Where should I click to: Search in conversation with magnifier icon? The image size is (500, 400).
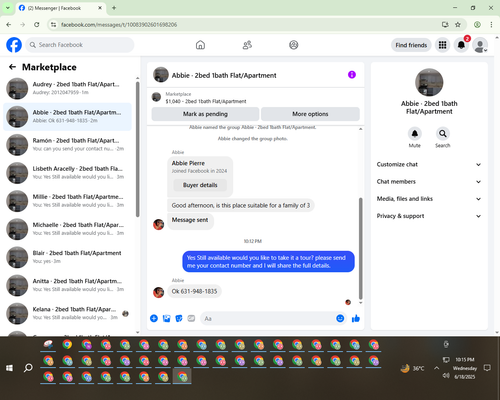tap(443, 134)
